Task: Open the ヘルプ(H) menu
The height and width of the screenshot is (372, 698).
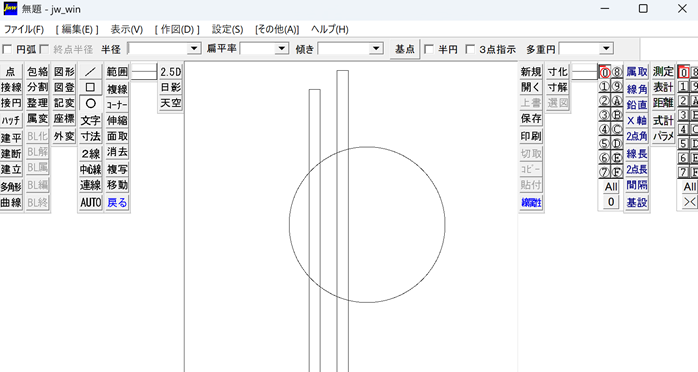Action: tap(329, 29)
